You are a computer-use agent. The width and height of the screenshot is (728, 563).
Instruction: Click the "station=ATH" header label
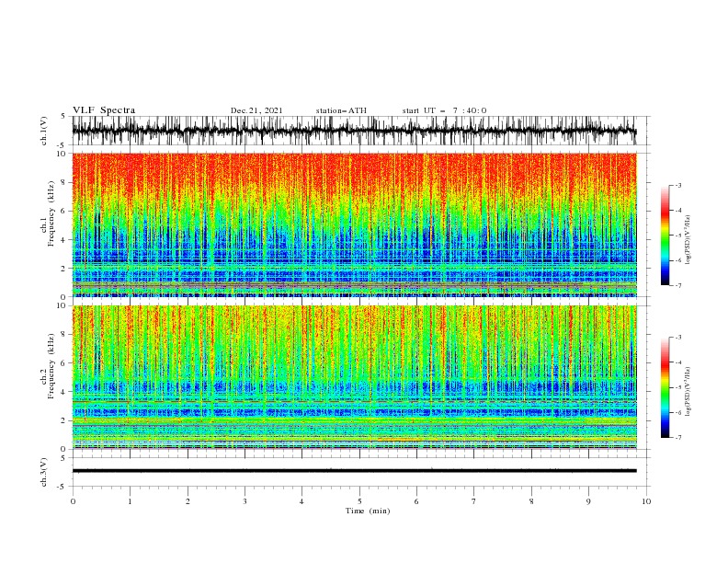pos(341,110)
